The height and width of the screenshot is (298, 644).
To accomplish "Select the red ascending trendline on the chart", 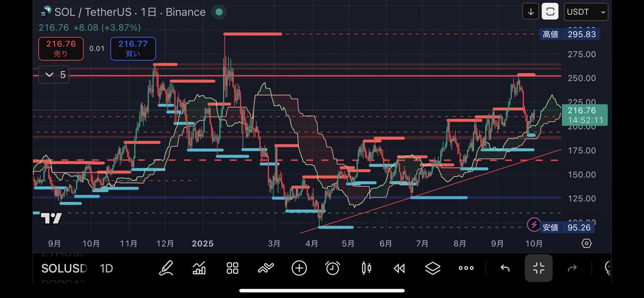I will pos(430,191).
